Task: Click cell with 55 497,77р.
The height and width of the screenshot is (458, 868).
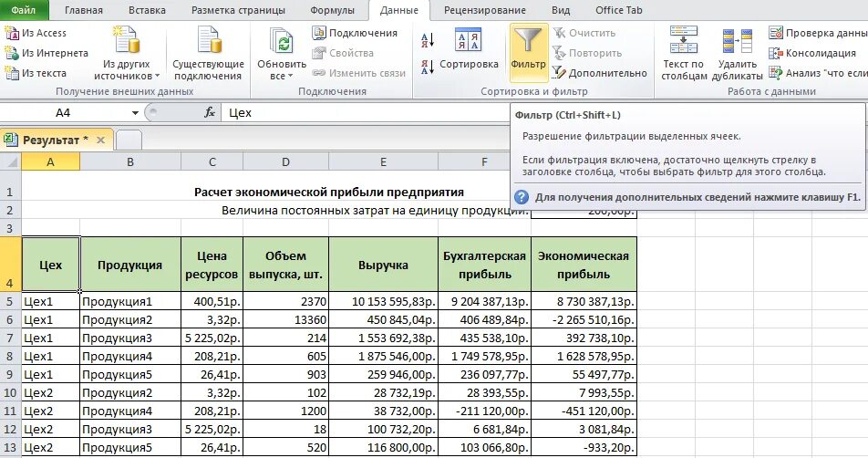Action: click(x=584, y=374)
